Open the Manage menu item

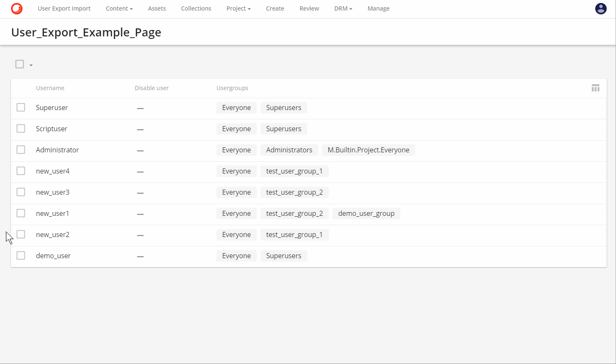[378, 8]
